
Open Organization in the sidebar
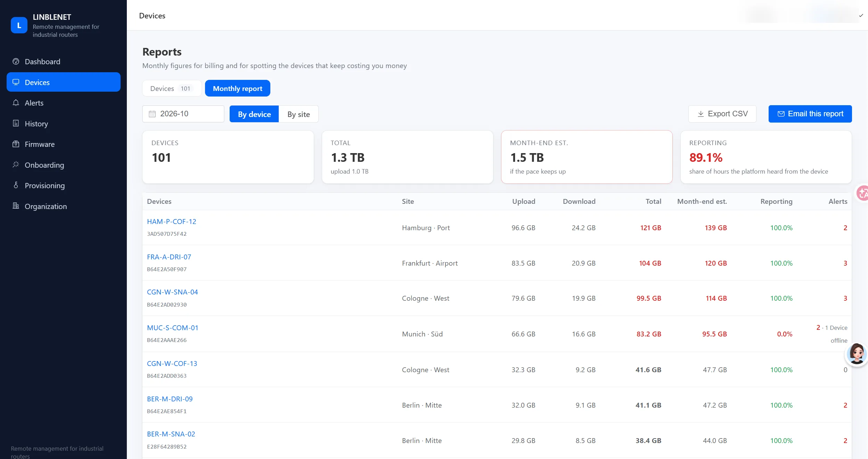tap(63, 206)
